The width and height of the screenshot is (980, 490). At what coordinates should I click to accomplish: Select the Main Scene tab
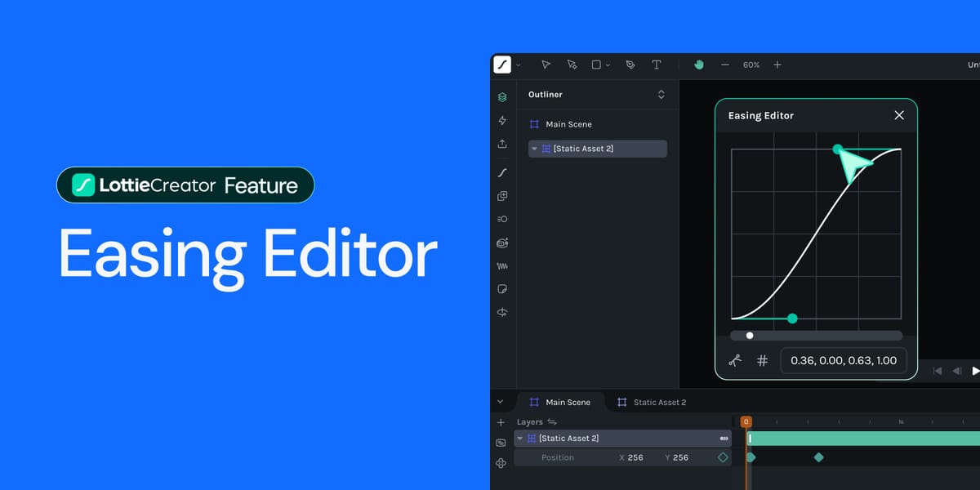568,402
